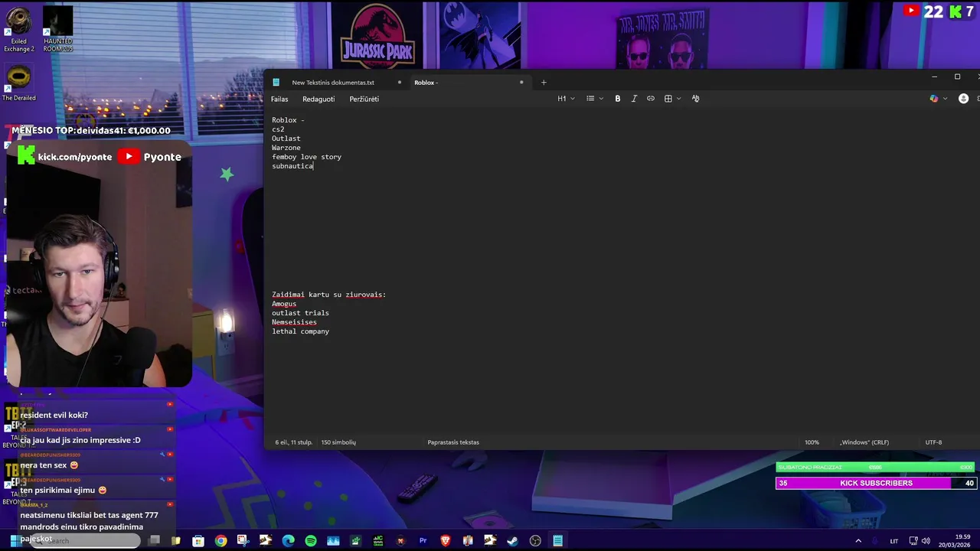980x551 pixels.
Task: Open the Copilot icon in Notepad
Action: pyautogui.click(x=933, y=99)
